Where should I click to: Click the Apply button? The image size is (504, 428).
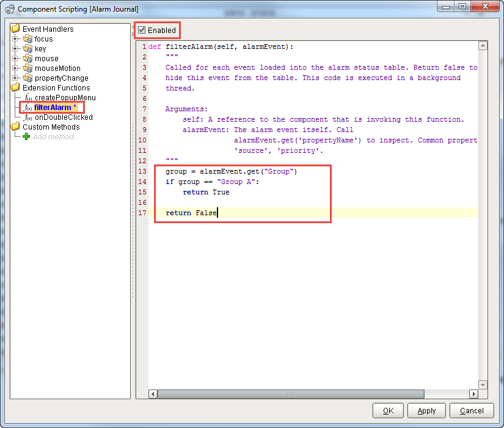(426, 411)
